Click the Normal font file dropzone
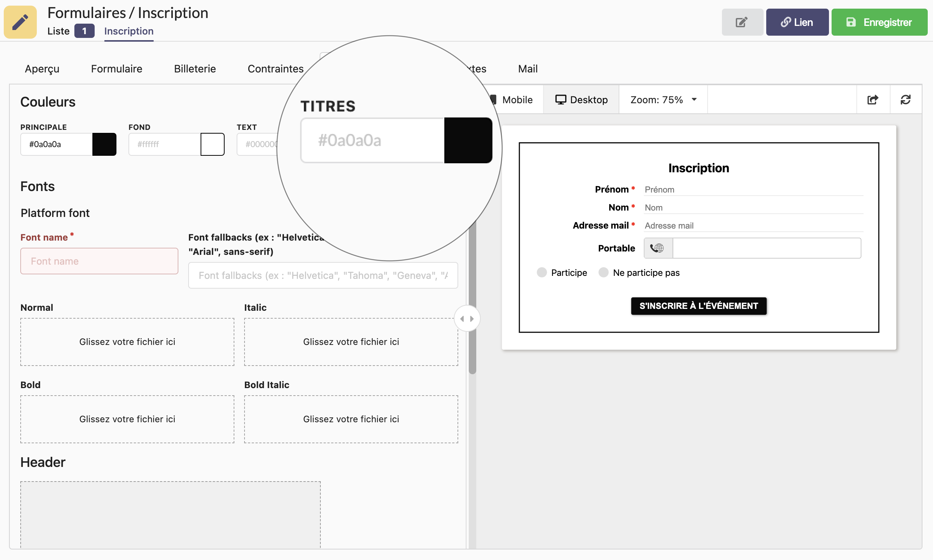Screen dimensions: 933x560 tap(127, 342)
